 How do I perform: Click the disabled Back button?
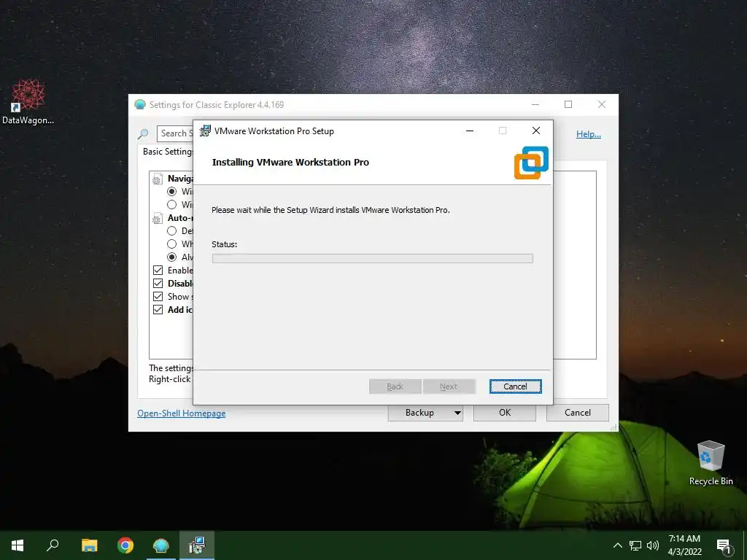point(395,386)
